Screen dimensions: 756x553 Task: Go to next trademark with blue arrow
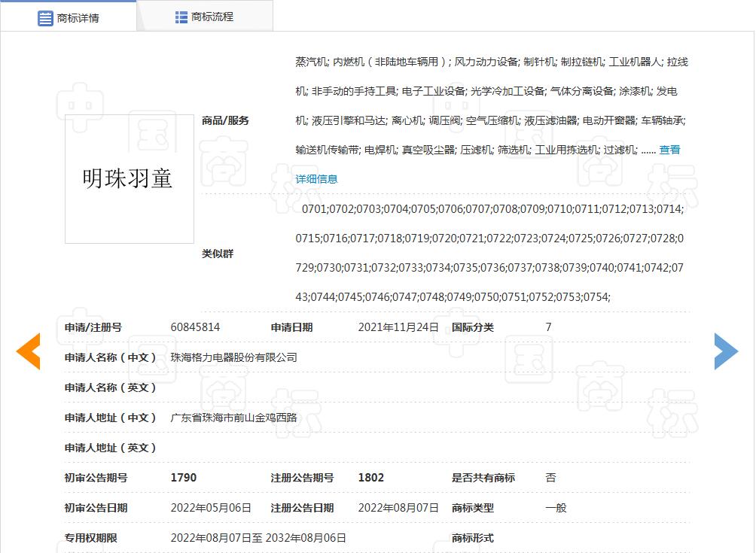(726, 351)
